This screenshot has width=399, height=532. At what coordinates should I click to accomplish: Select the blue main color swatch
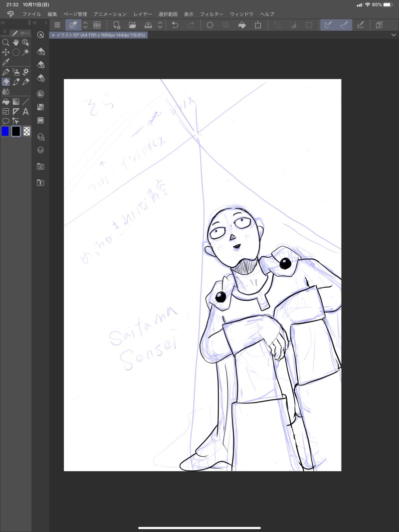[x=5, y=131]
